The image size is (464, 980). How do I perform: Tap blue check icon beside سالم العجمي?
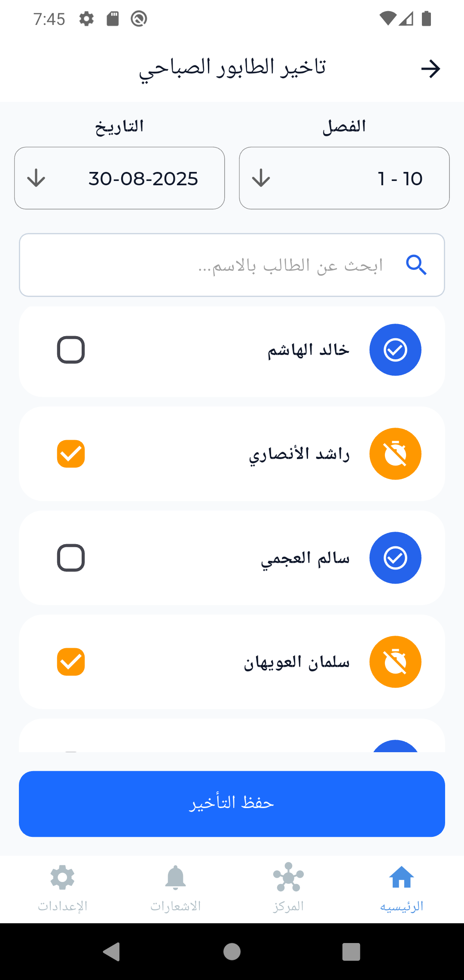395,558
